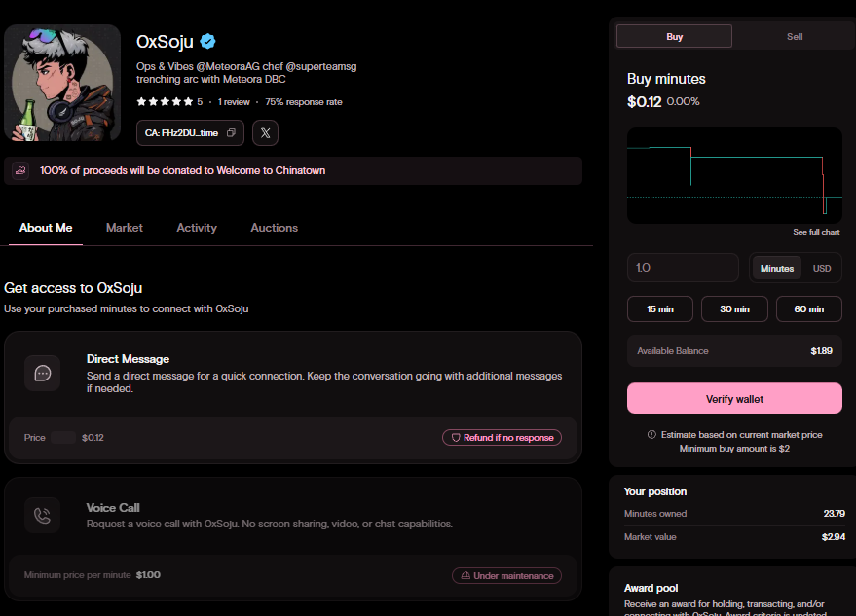Click the donation hand icon in banner

(20, 170)
